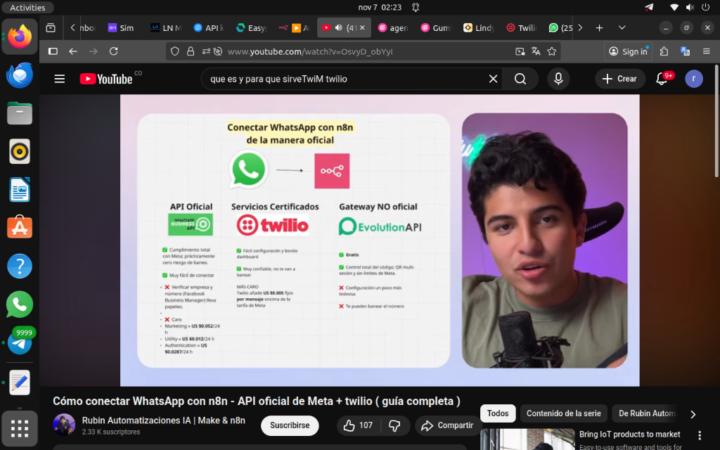Switch to the LN M tab
Image resolution: width=720 pixels, height=450 pixels.
166,28
